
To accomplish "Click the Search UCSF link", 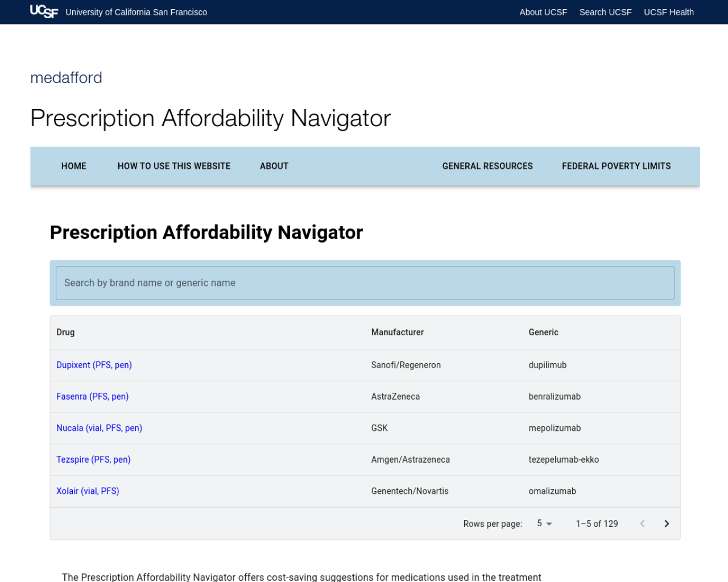I will (605, 12).
